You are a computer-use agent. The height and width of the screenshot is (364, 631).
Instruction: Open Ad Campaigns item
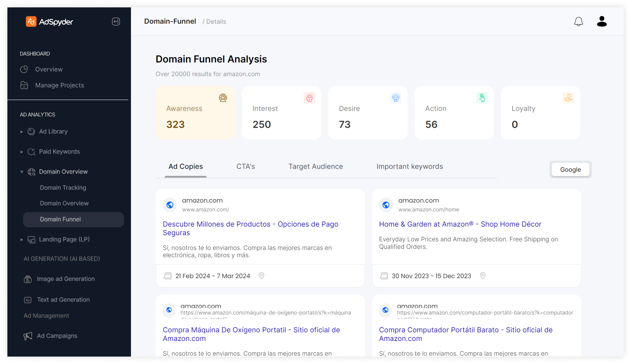point(57,336)
